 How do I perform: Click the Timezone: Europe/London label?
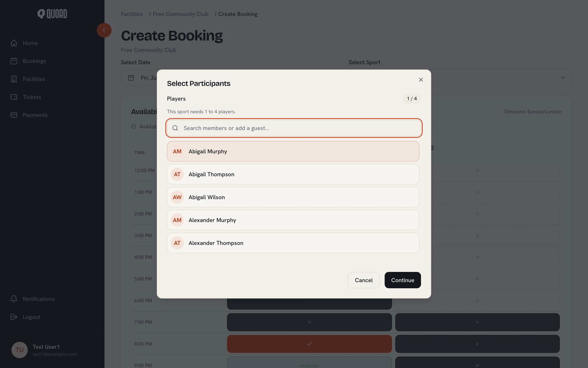[x=533, y=112]
